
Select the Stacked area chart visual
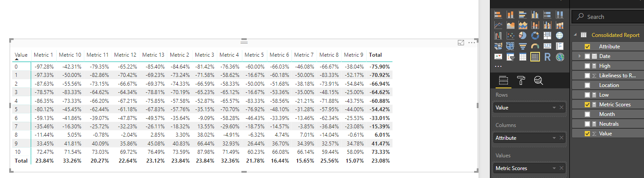point(523,25)
